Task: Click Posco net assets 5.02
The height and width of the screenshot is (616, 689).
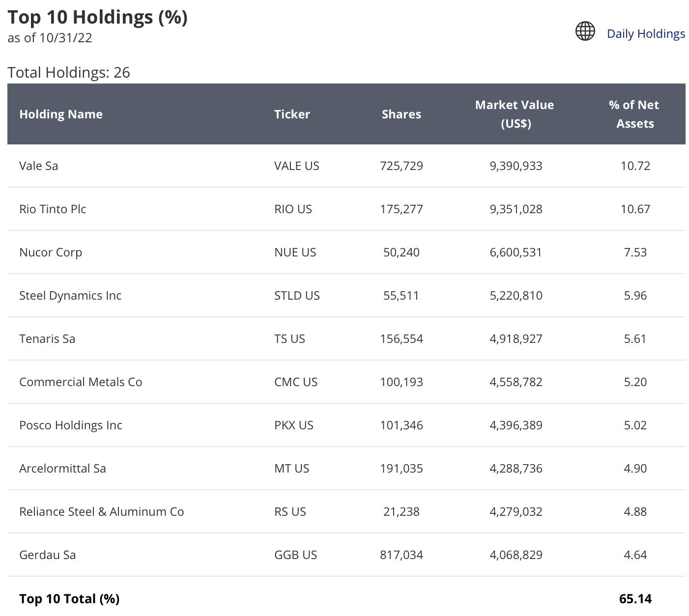Action: coord(635,425)
